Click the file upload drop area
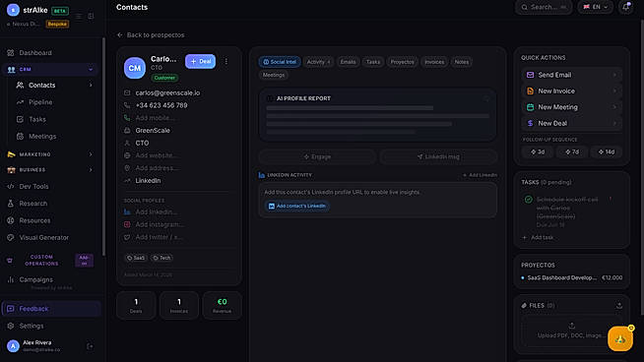The image size is (644, 362). (x=572, y=331)
